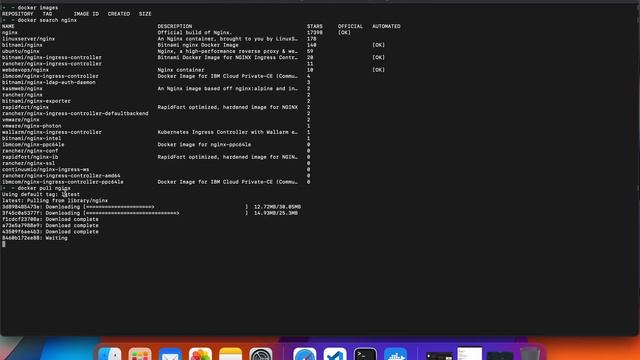The image size is (640, 360).
Task: Click the IMAGE ID column header
Action: [x=86, y=14]
